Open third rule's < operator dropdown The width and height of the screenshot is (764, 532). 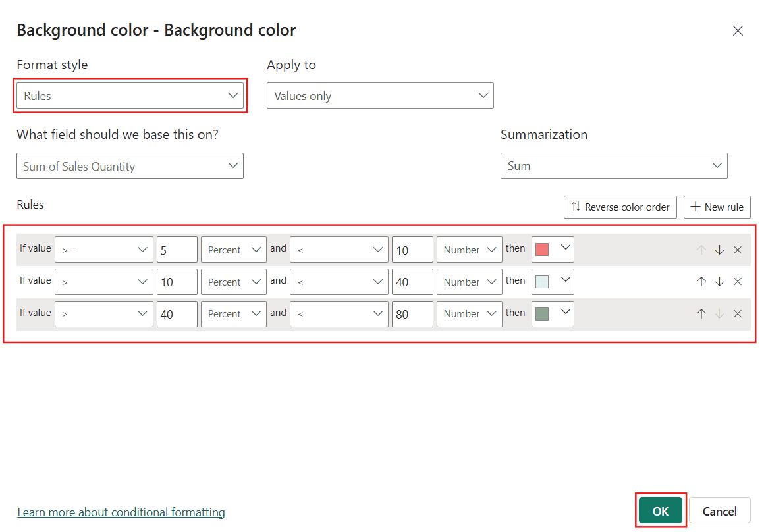(x=339, y=314)
